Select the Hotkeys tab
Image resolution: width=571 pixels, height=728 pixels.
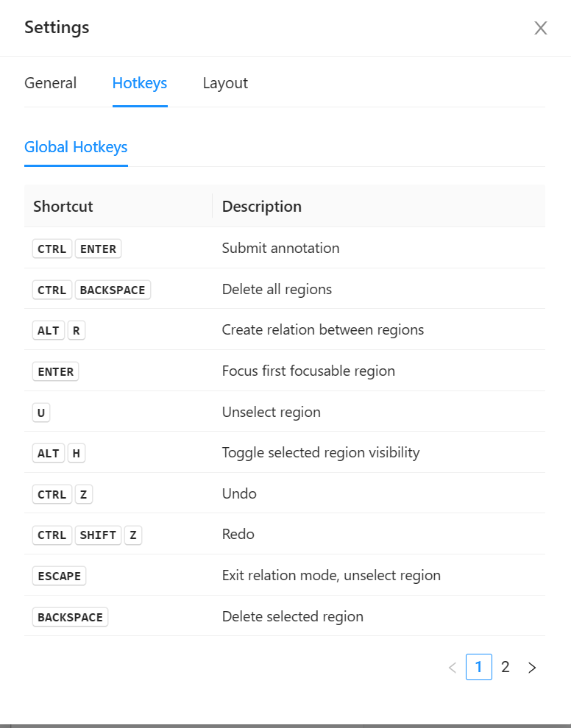pyautogui.click(x=140, y=83)
